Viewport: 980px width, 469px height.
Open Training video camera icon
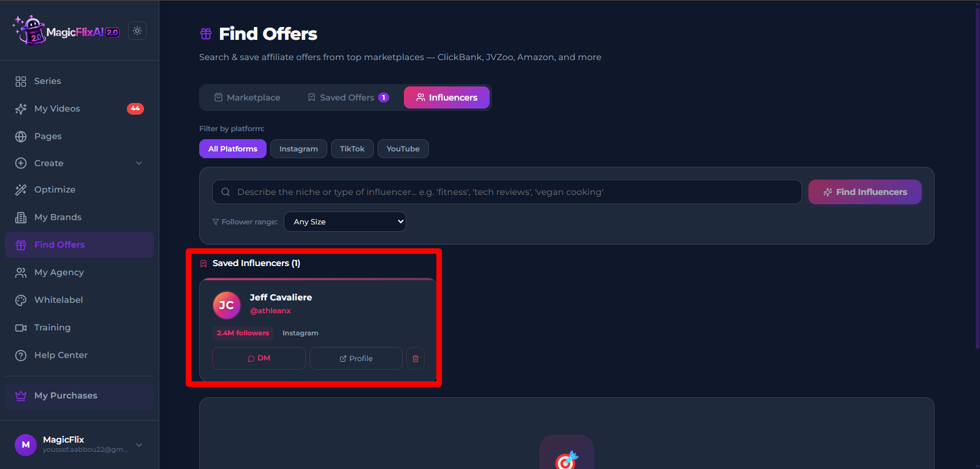point(21,327)
